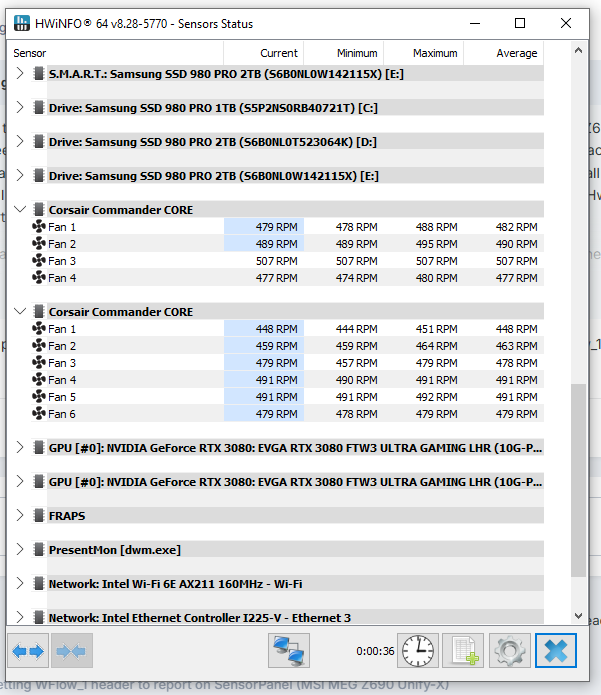Click the chip icon beside PresentMon
601x695 pixels.
point(39,550)
